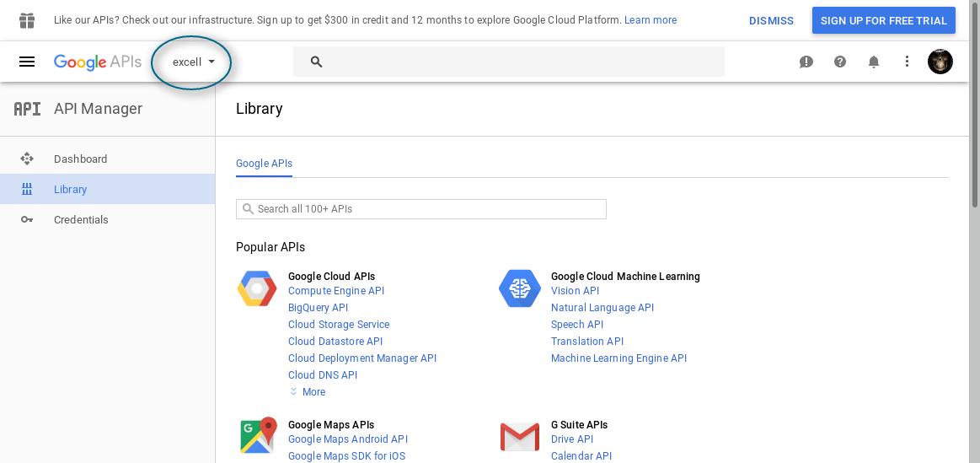Open Cloud Deployment Manager API link
980x463 pixels.
362,358
